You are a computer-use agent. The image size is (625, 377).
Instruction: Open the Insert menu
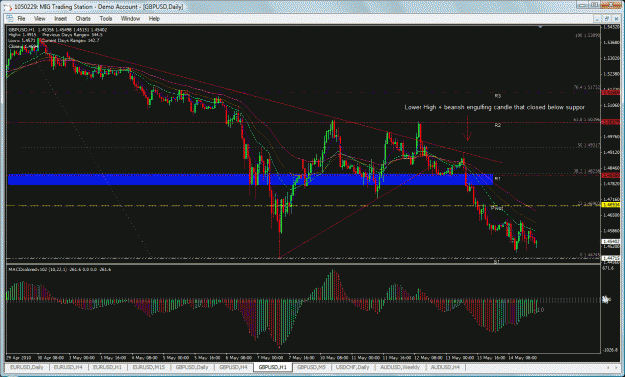pos(61,19)
